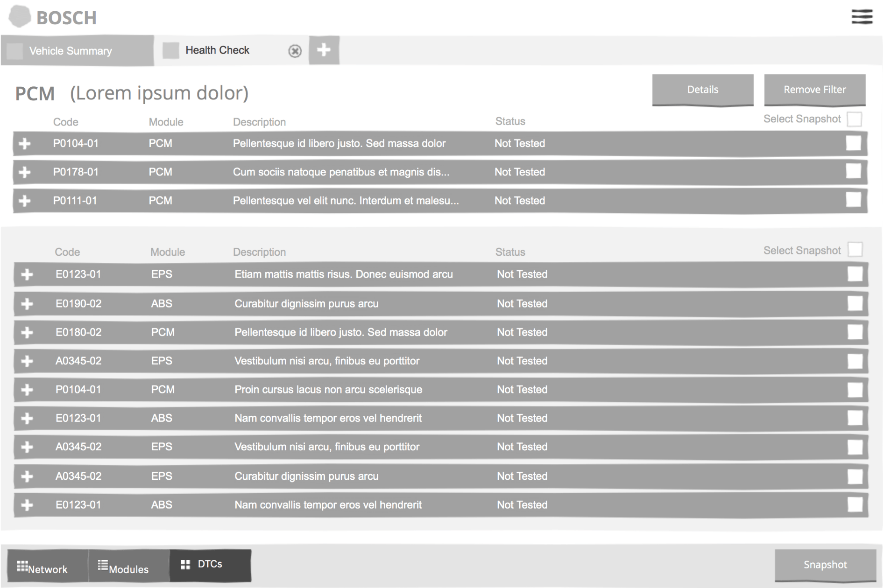The height and width of the screenshot is (588, 884).
Task: Check Select Snapshot for lower table
Action: tap(855, 250)
